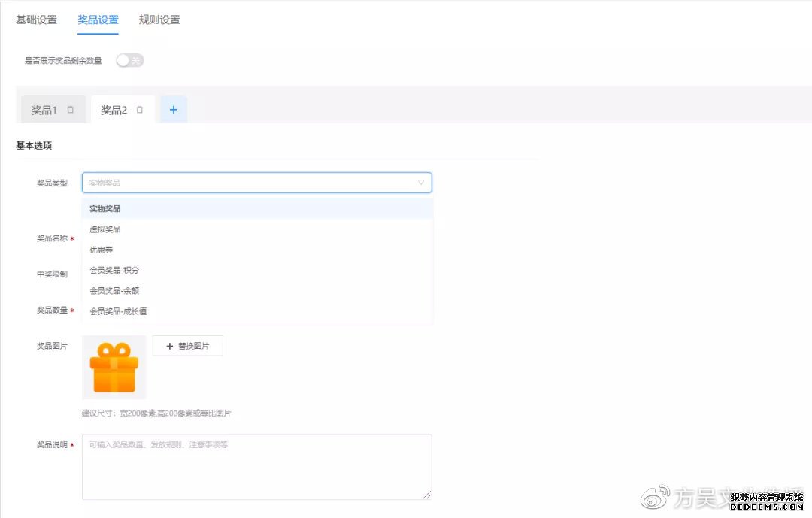Click the 奖品名称 field label
The height and width of the screenshot is (518, 812).
tap(52, 238)
